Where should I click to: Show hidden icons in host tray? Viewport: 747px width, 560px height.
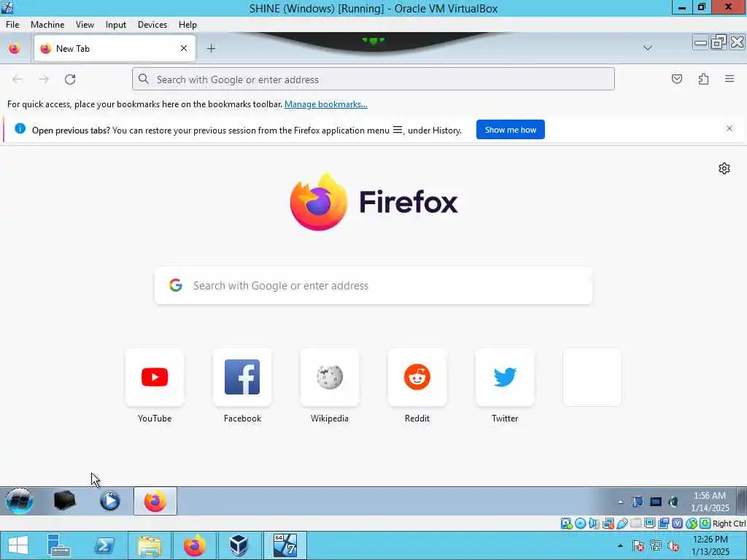(620, 545)
